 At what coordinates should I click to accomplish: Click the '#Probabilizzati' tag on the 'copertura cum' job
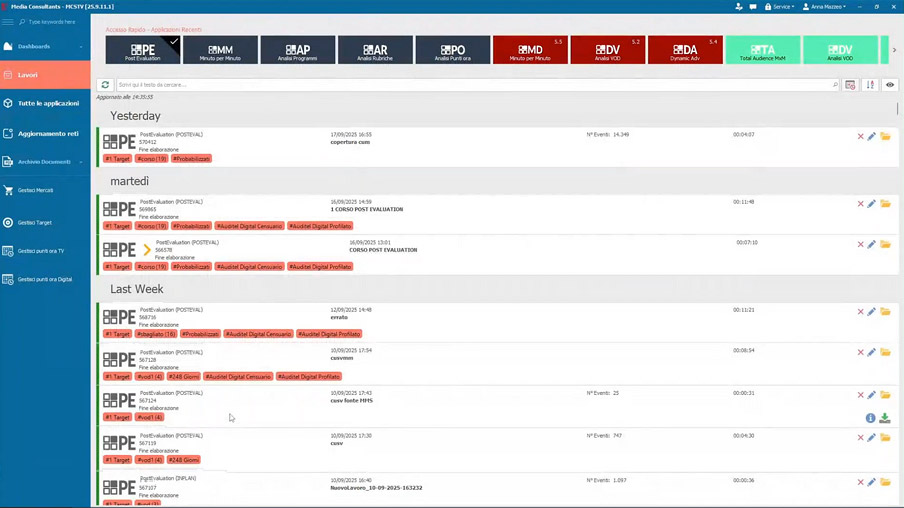[x=191, y=159]
